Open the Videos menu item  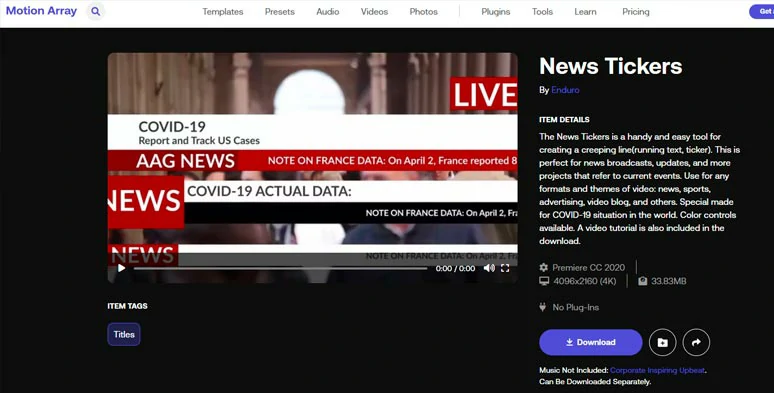click(x=374, y=12)
